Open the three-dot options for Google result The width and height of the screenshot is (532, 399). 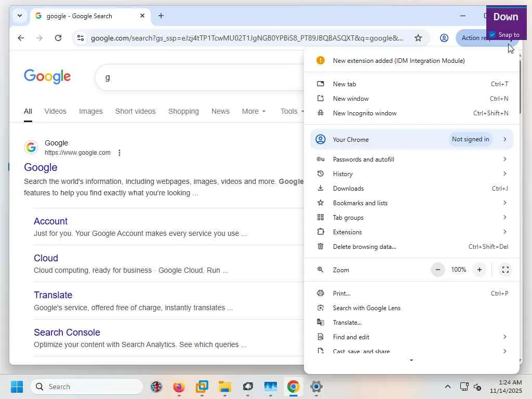(x=119, y=153)
